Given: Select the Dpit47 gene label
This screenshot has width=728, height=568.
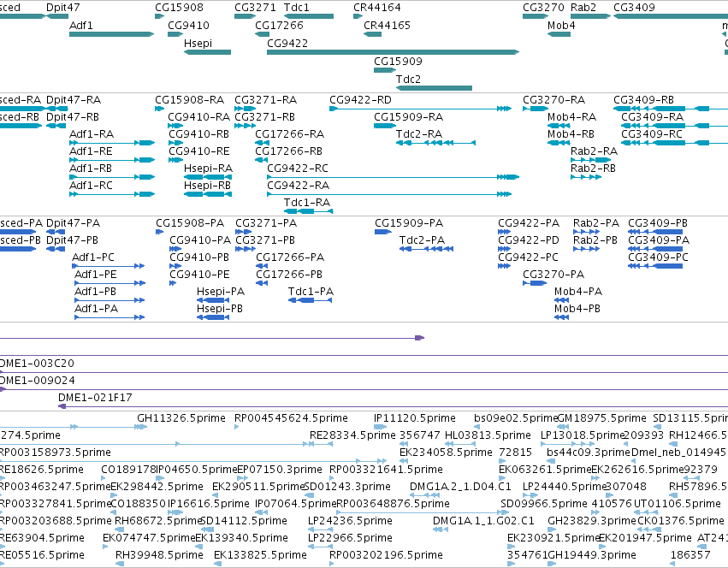Looking at the screenshot, I should pos(63,8).
